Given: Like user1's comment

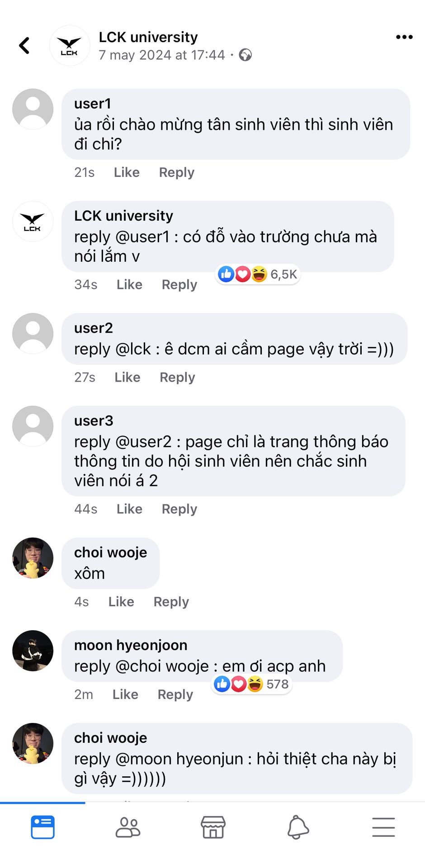Looking at the screenshot, I should point(127,172).
